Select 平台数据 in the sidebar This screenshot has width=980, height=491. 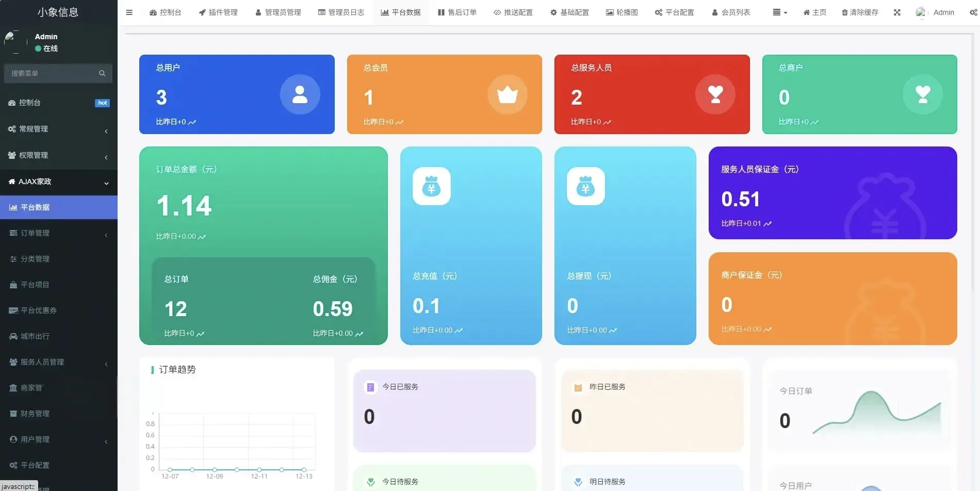tap(59, 207)
